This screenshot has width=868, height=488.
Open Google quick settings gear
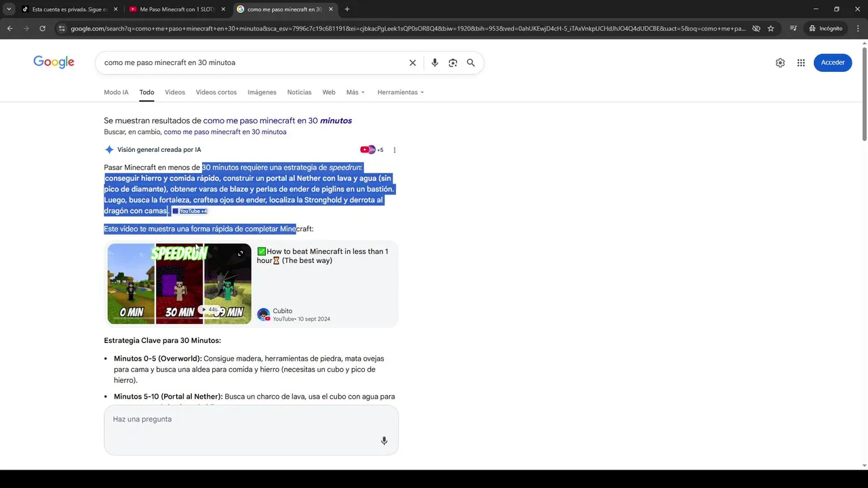[x=781, y=62]
